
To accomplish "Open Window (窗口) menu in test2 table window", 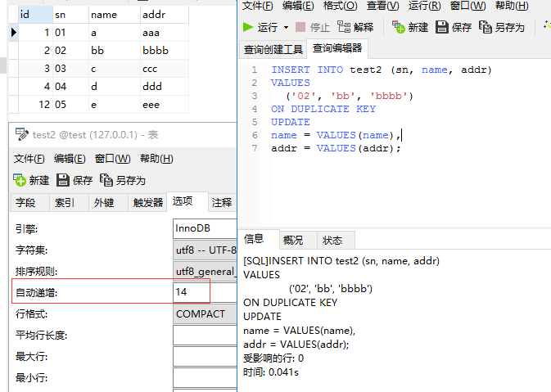I will coord(113,159).
